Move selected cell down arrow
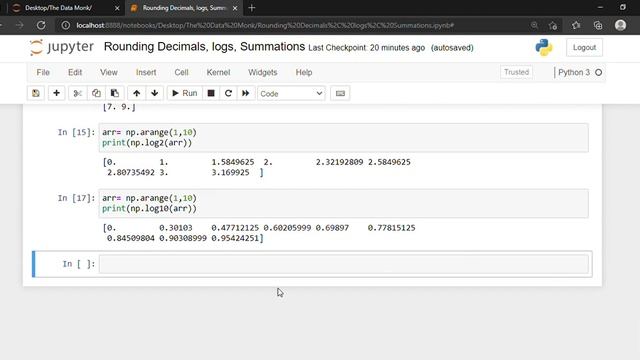The width and height of the screenshot is (640, 360). (x=155, y=93)
